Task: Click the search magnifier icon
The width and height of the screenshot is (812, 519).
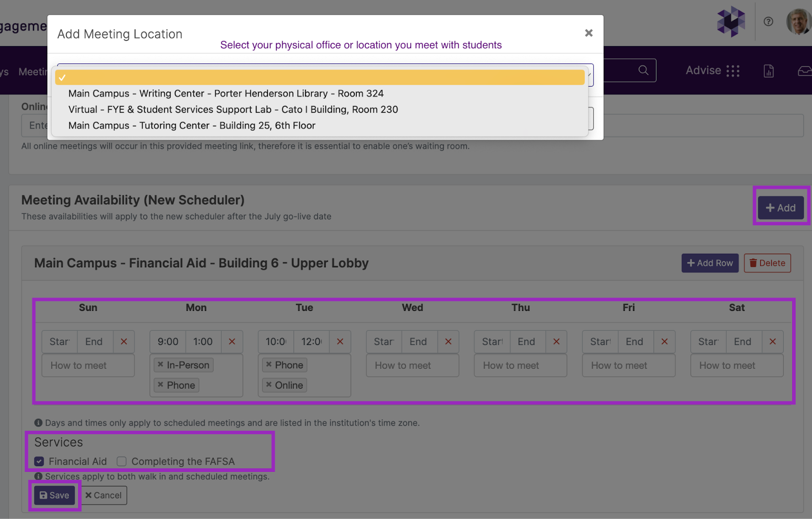Action: pos(643,71)
